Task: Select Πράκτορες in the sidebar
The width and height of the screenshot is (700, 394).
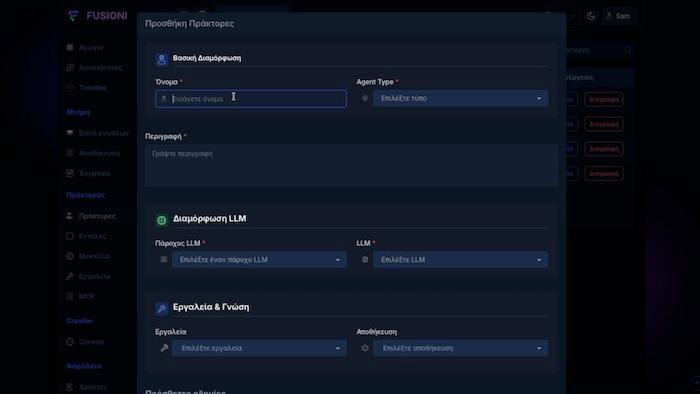Action: 91,216
